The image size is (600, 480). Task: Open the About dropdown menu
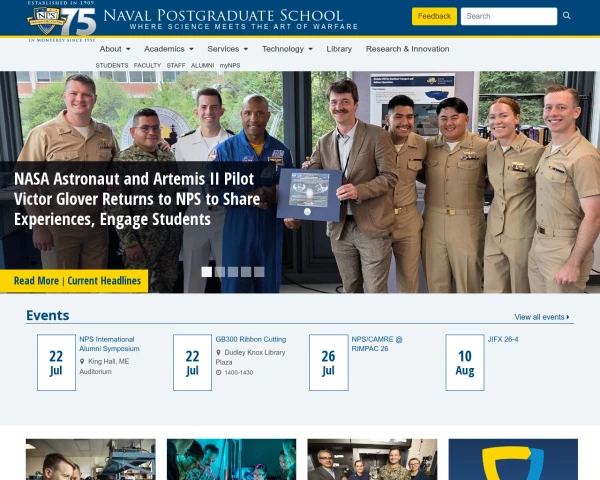click(115, 49)
